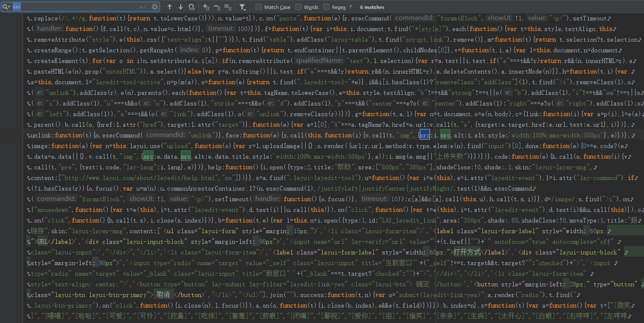Unselect occurrence using the minus cursor icon
The width and height of the screenshot is (644, 323).
(217, 7)
